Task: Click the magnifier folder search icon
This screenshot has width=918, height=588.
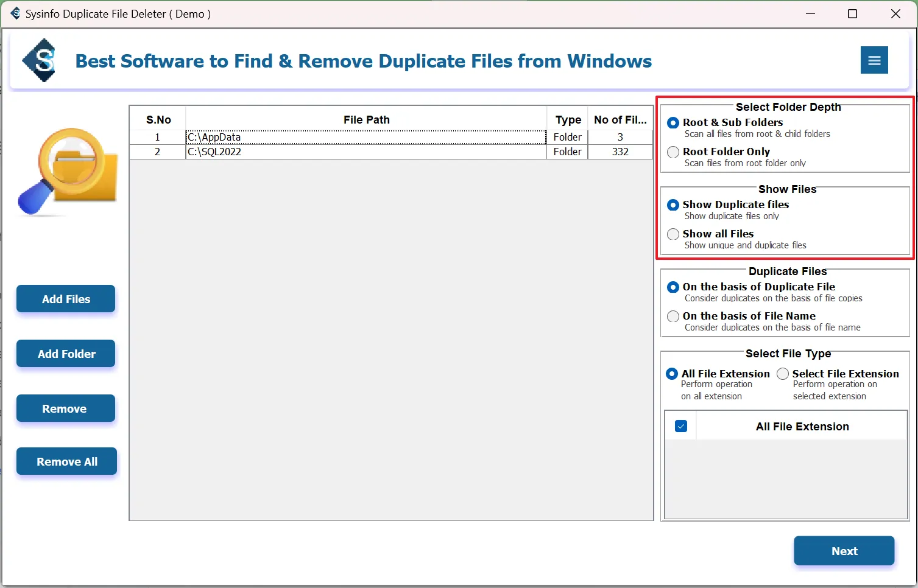Action: coord(67,172)
